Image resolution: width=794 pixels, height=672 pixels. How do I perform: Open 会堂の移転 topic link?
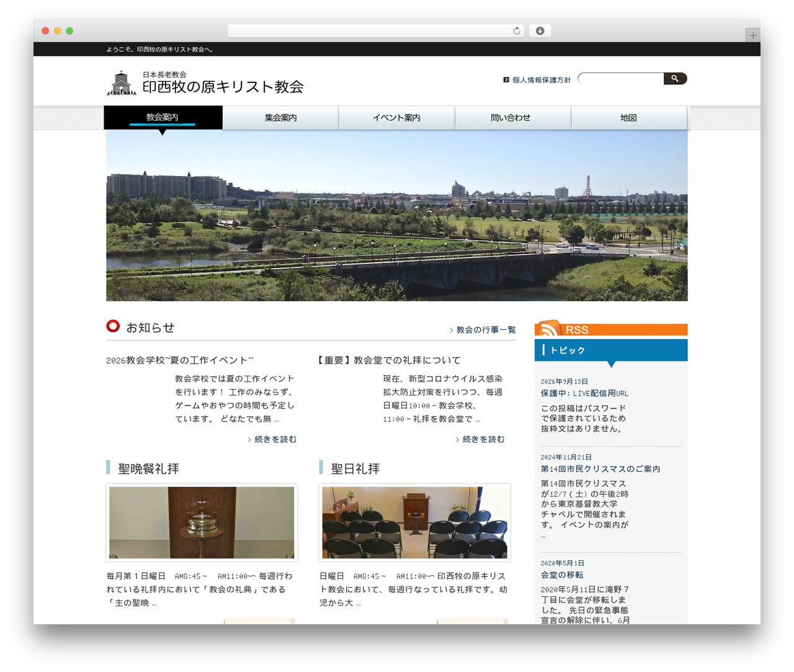tap(562, 575)
